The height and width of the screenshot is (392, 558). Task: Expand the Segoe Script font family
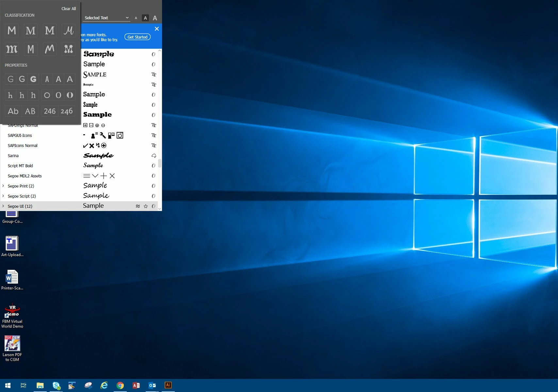pyautogui.click(x=3, y=196)
